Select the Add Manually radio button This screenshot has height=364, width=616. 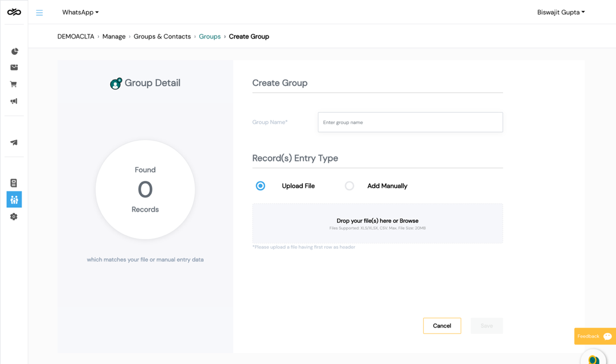[x=350, y=186]
